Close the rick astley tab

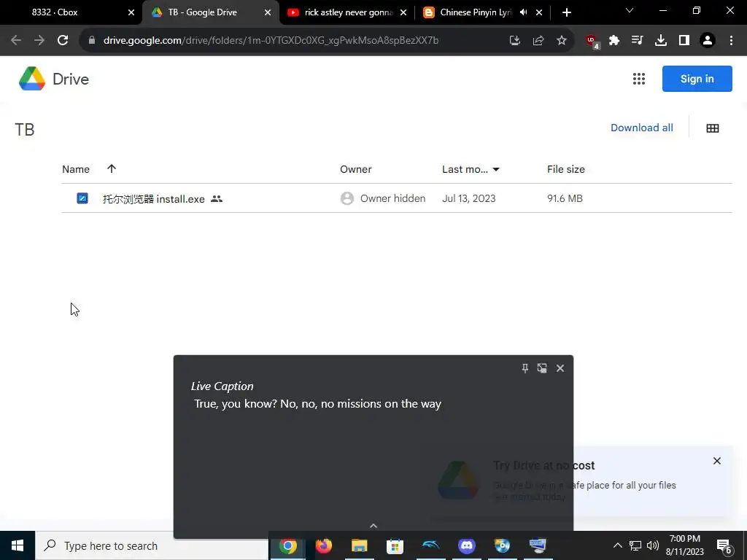coord(403,12)
